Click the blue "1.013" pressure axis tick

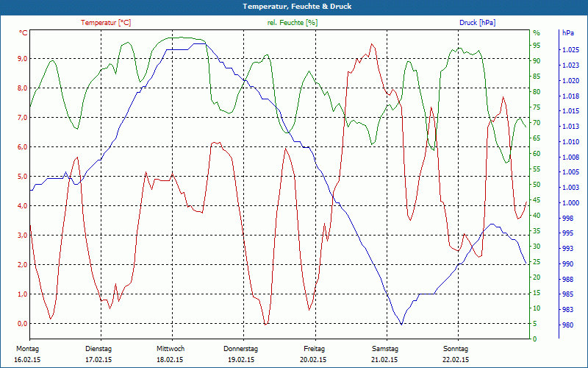(x=570, y=127)
